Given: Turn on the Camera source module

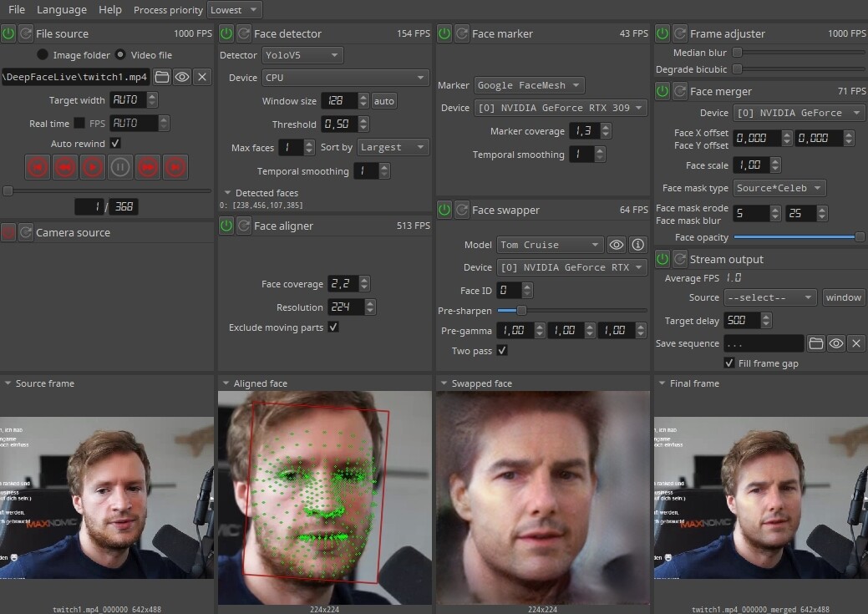Looking at the screenshot, I should pyautogui.click(x=8, y=232).
